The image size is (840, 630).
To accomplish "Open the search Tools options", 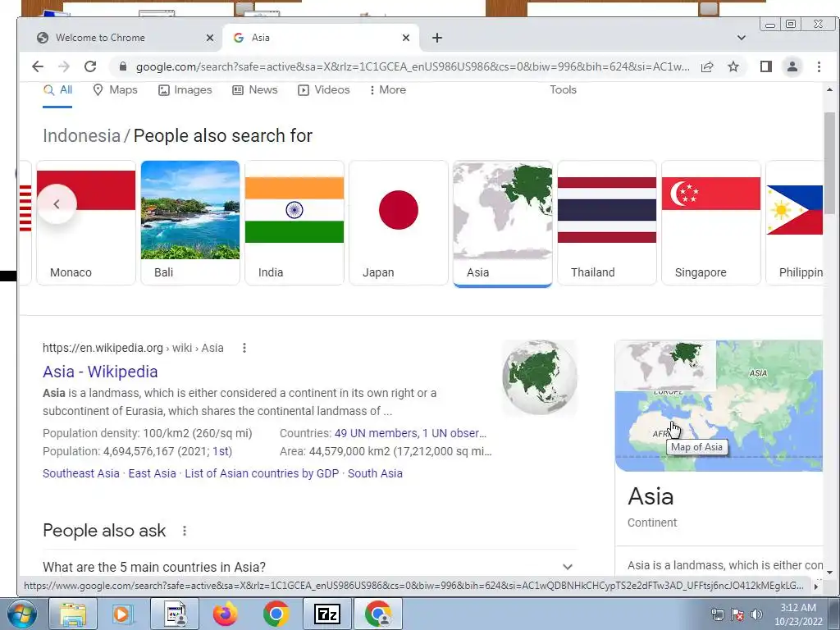I will 563,90.
